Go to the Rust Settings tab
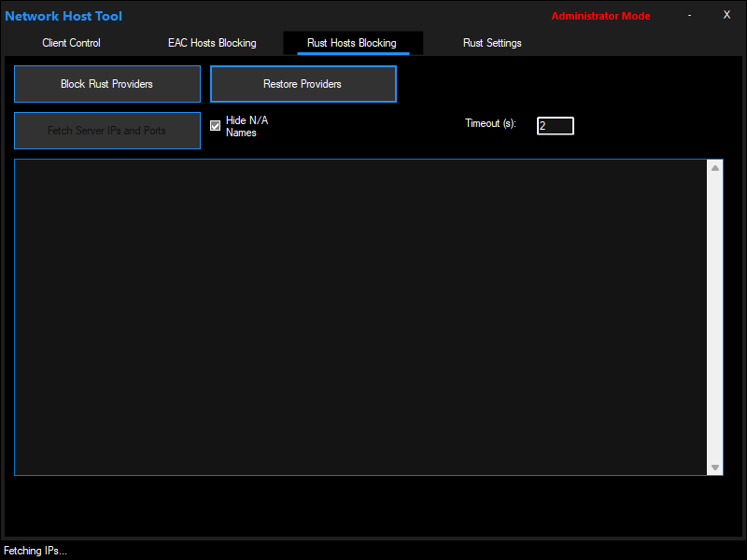 (x=492, y=43)
